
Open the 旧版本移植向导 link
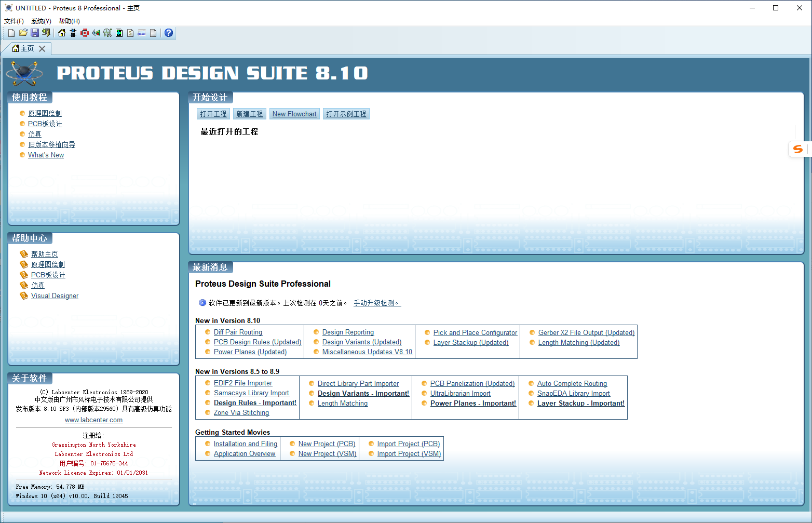[x=51, y=144]
